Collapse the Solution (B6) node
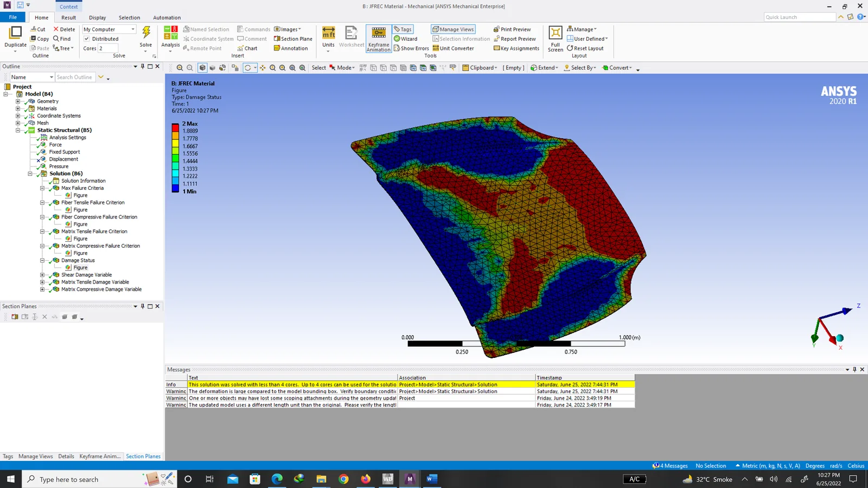The image size is (868, 488). 30,174
